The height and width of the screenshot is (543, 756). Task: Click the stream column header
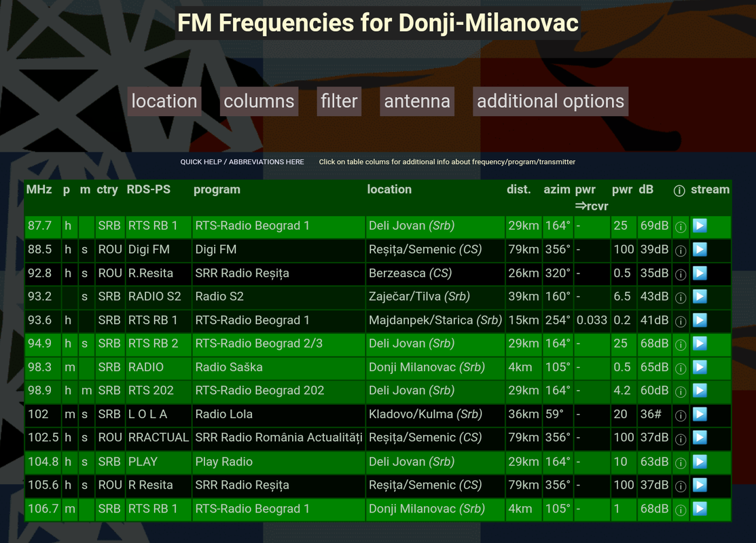710,189
